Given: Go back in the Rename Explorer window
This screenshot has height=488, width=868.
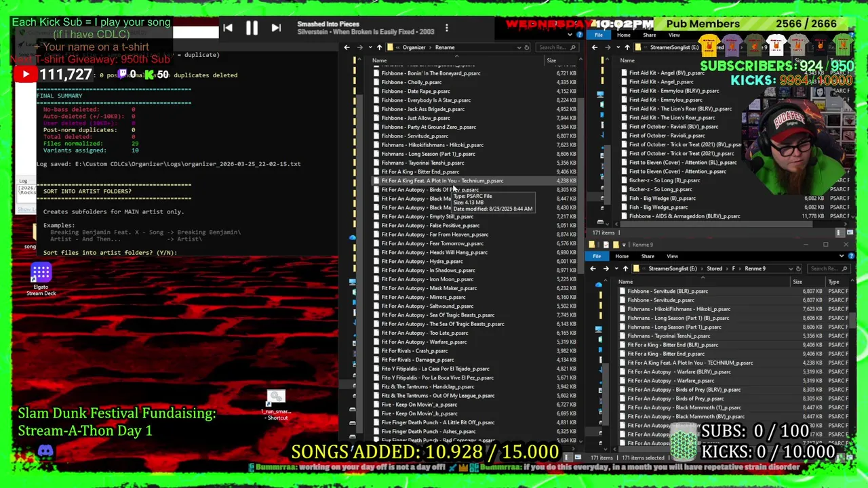Looking at the screenshot, I should [x=347, y=47].
